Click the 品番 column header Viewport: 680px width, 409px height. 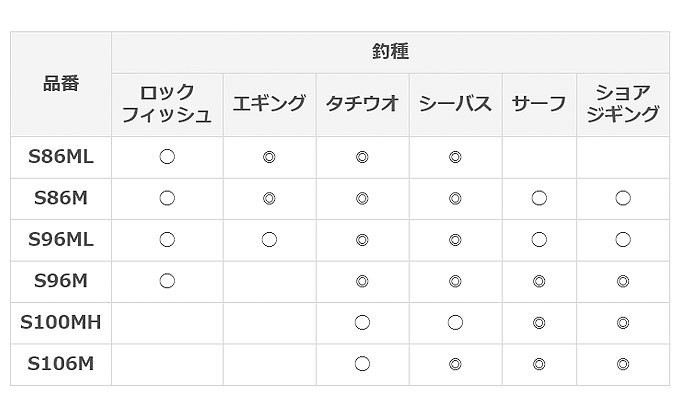tap(61, 84)
